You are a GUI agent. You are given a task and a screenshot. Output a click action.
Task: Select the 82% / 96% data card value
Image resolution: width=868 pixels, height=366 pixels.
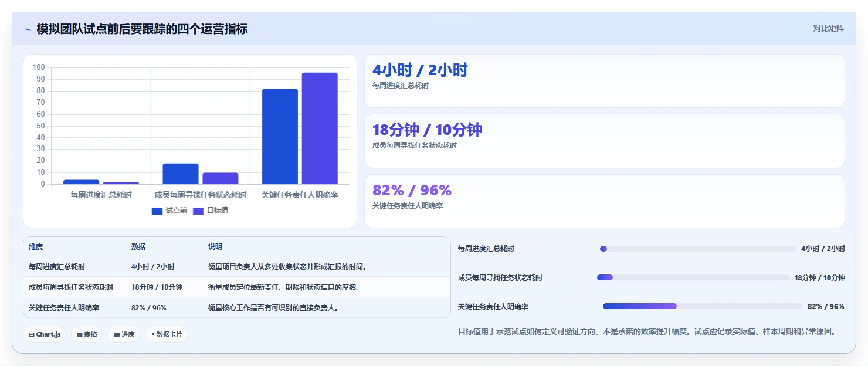tap(412, 191)
